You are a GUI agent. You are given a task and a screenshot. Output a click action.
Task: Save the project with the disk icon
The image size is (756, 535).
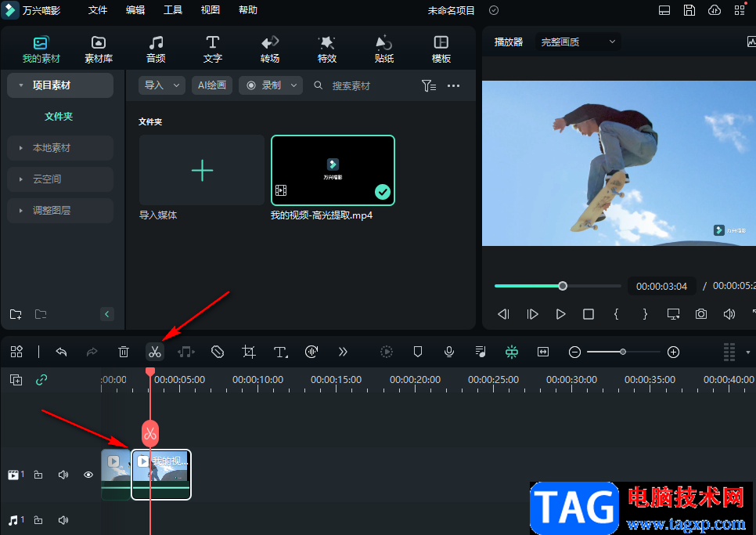[689, 10]
